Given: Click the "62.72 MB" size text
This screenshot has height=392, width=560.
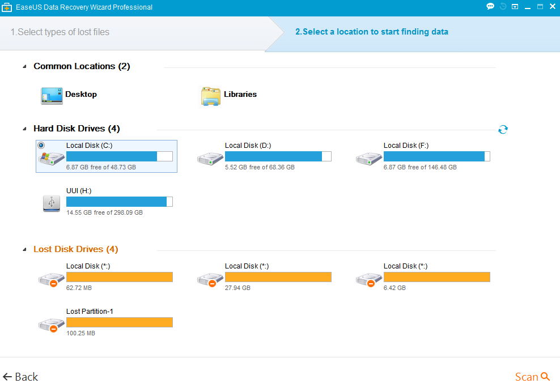Looking at the screenshot, I should pos(79,288).
